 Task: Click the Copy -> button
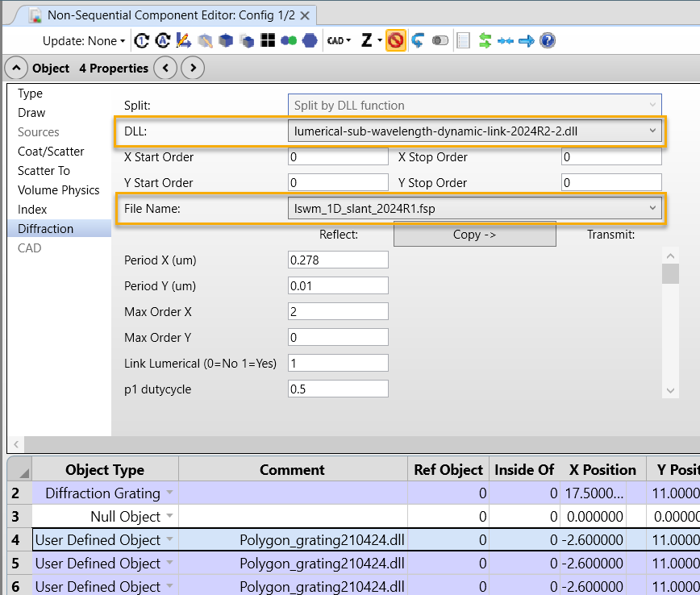(x=474, y=235)
